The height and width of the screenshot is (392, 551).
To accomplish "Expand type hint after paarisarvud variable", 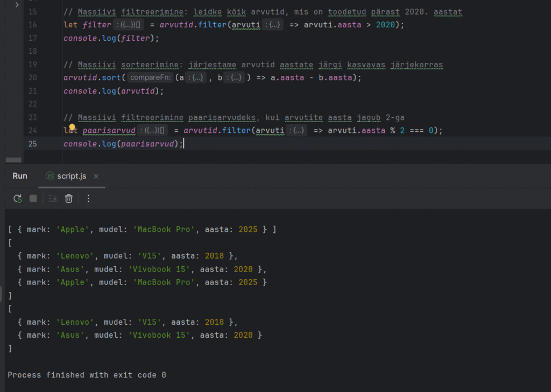I will tap(153, 131).
